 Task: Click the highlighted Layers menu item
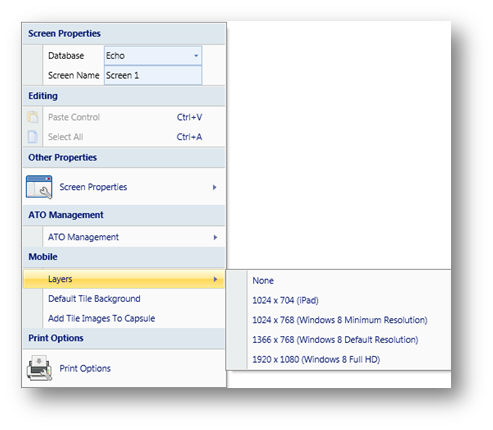pos(124,279)
